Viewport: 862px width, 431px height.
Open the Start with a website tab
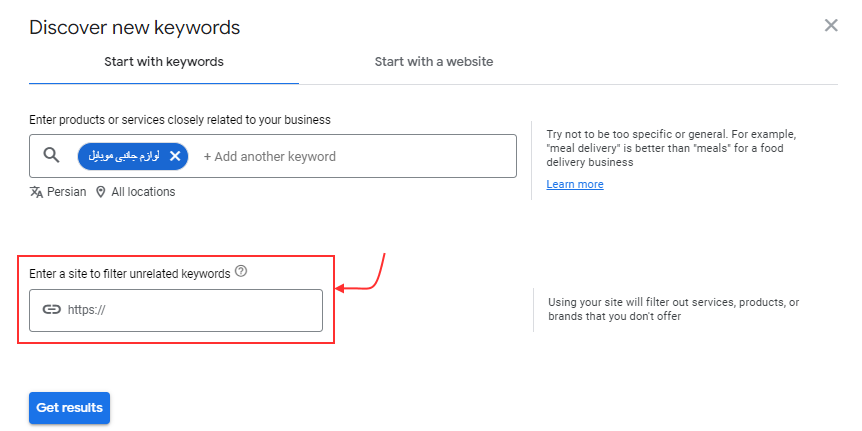[433, 62]
